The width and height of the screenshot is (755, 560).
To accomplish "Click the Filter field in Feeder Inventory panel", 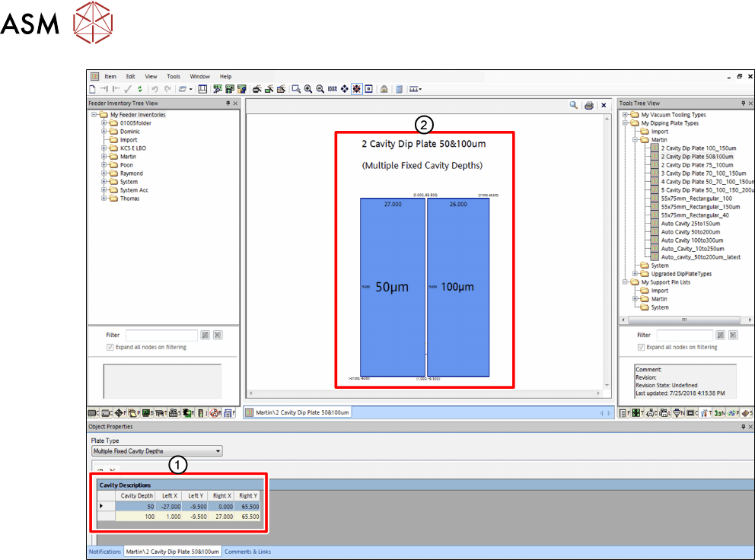I will pyautogui.click(x=161, y=335).
